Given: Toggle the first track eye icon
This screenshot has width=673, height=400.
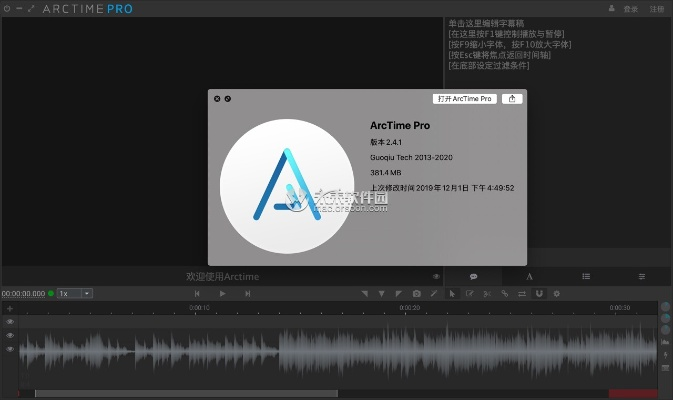Looking at the screenshot, I should [x=10, y=322].
